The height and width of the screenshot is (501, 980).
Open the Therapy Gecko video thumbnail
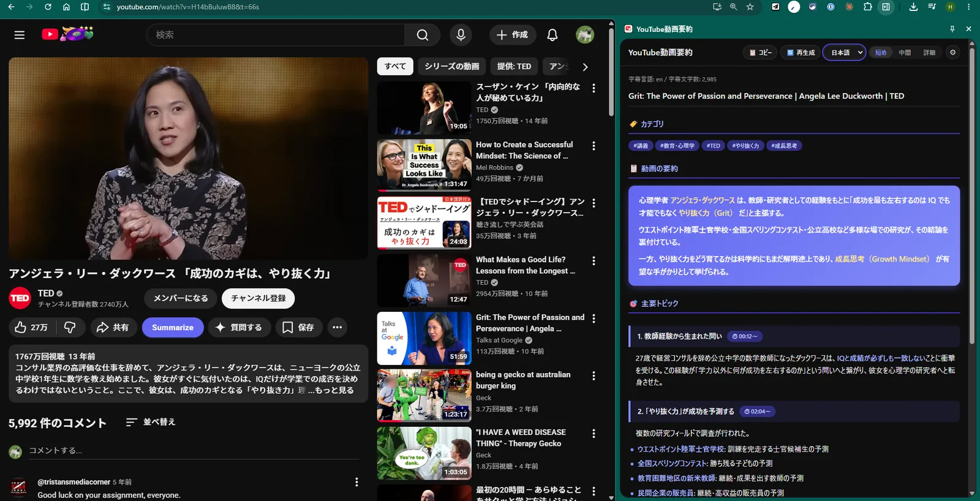coord(424,453)
